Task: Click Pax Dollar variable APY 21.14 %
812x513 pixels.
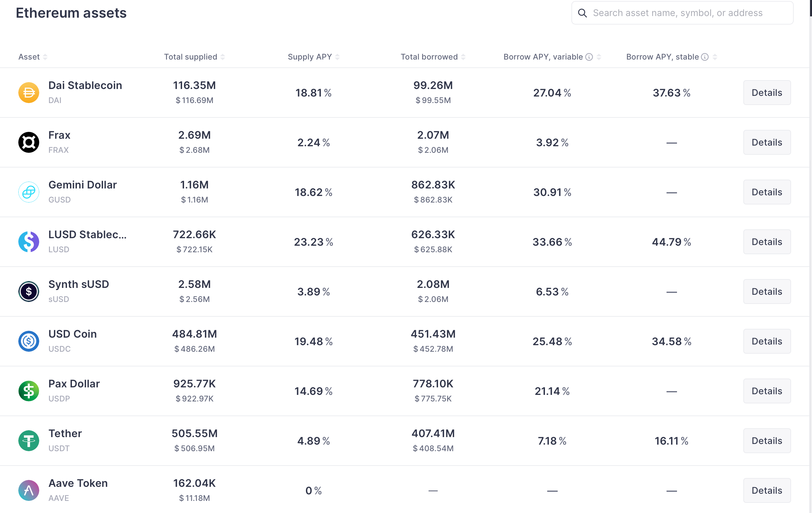Action: coord(552,391)
